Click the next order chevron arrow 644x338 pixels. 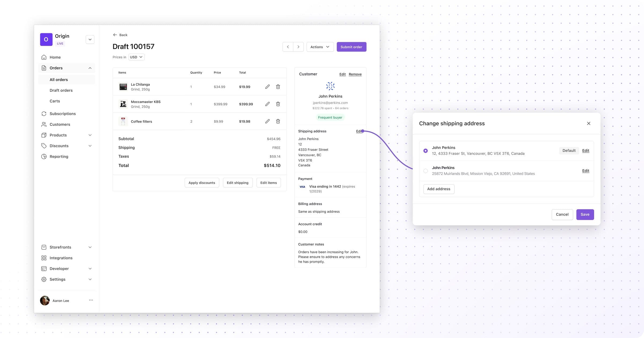pos(298,47)
